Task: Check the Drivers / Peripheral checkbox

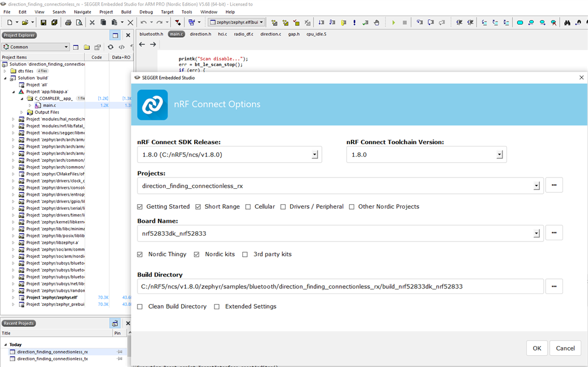Action: pyautogui.click(x=283, y=206)
